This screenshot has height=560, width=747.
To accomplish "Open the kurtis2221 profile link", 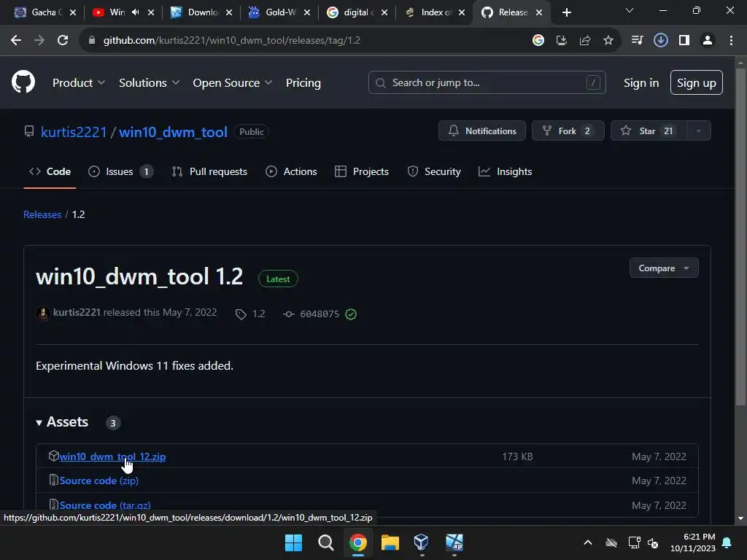I will click(74, 132).
